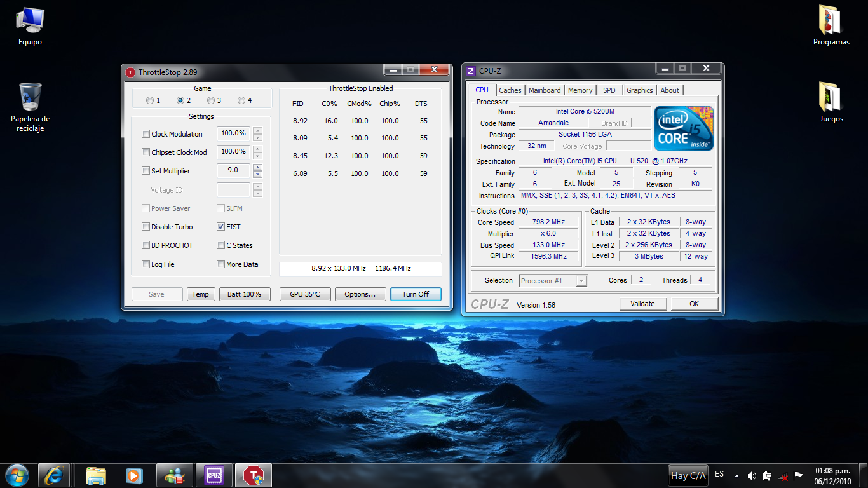Click the power plug battery tray icon
The width and height of the screenshot is (868, 488).
coord(767,475)
